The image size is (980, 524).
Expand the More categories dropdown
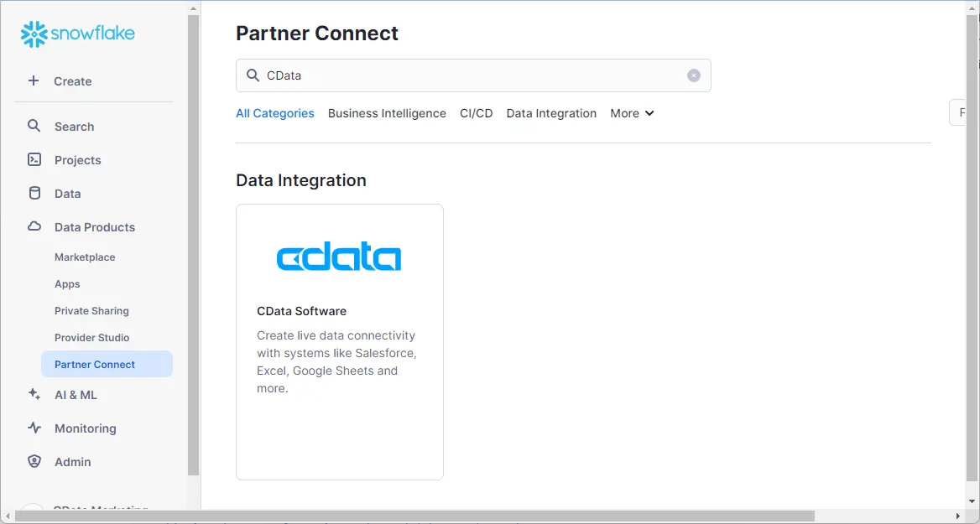[632, 113]
